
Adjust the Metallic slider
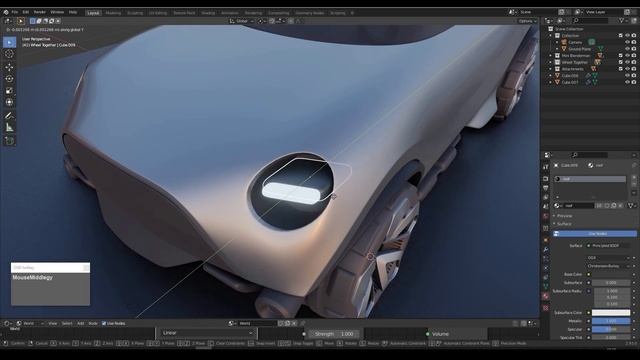611,321
